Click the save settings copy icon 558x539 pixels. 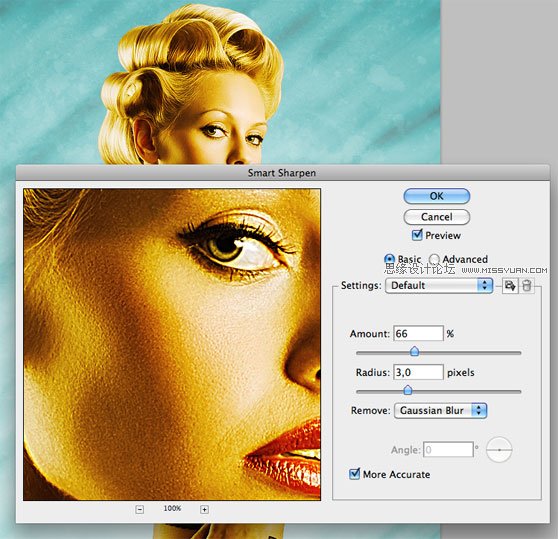[x=510, y=286]
